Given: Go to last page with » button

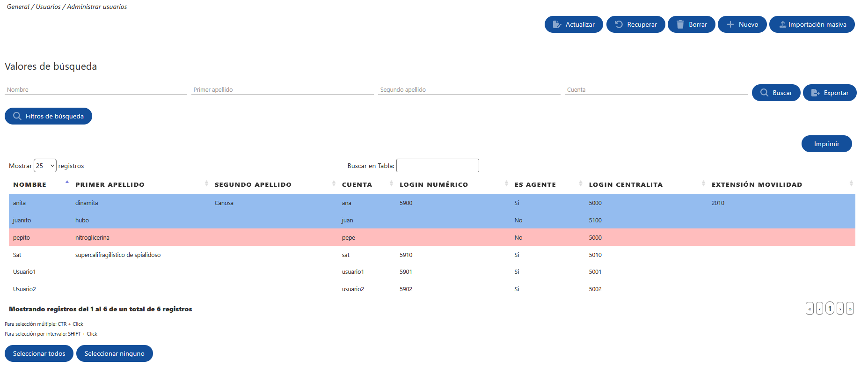Looking at the screenshot, I should coord(850,308).
